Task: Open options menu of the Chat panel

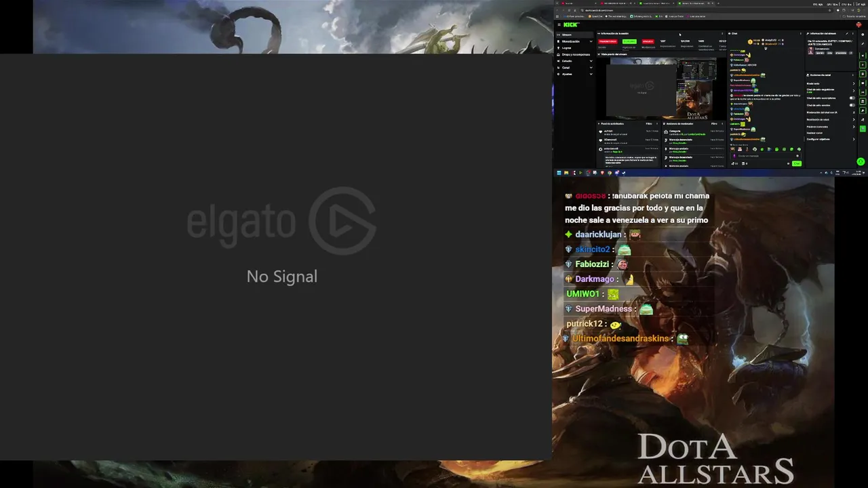Action: pyautogui.click(x=801, y=33)
